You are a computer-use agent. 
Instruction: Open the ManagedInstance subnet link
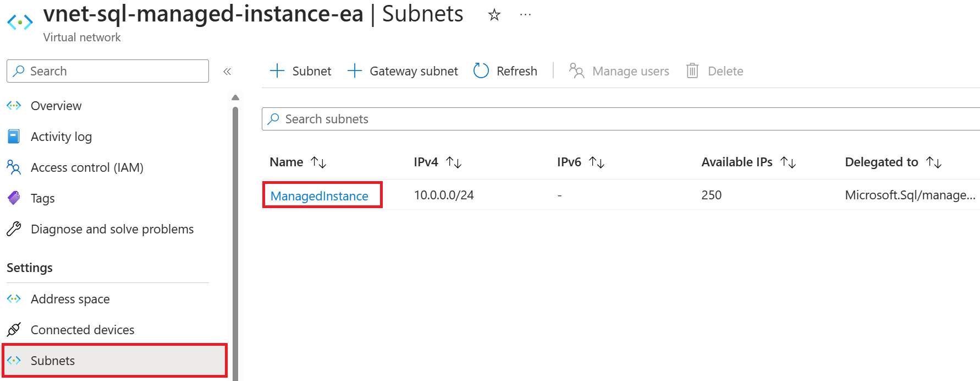[320, 196]
